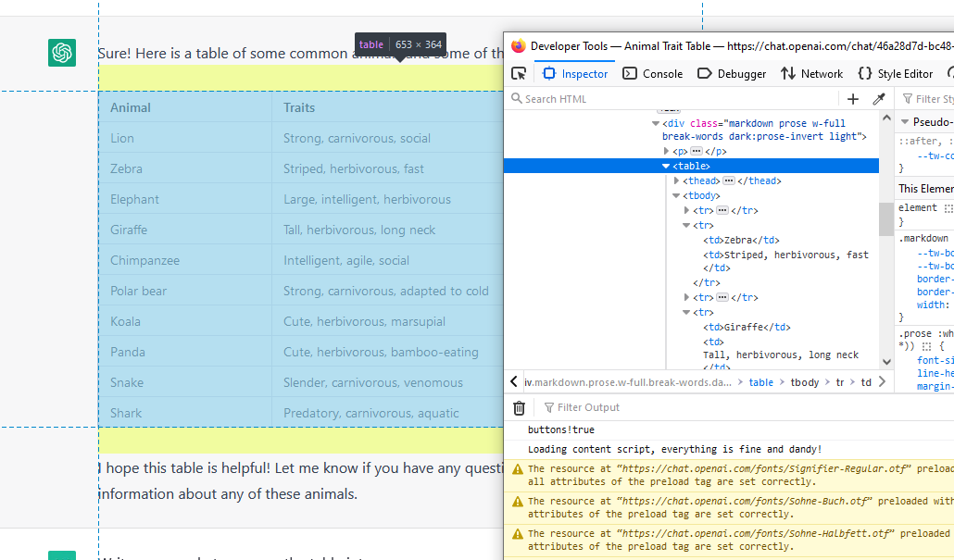Clear output using the trash icon
The image size is (954, 560).
click(x=519, y=407)
